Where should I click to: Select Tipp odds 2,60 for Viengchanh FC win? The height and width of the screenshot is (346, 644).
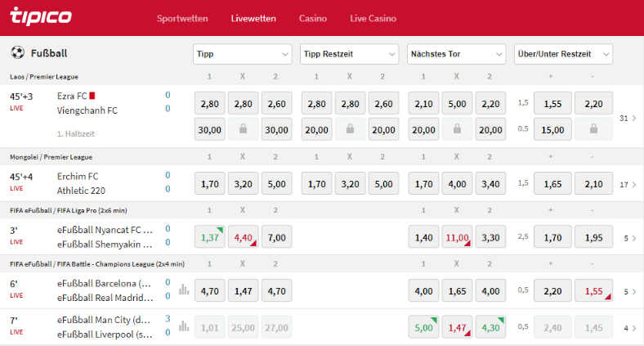click(x=276, y=104)
